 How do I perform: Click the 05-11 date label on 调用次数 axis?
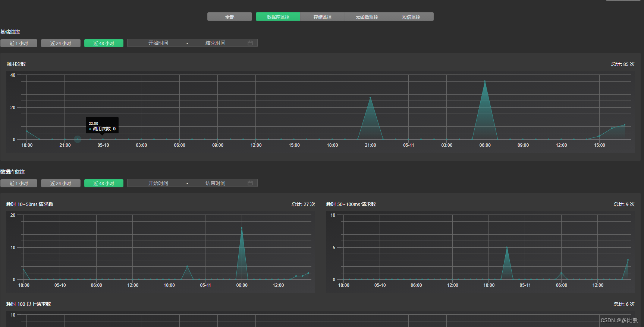click(408, 145)
